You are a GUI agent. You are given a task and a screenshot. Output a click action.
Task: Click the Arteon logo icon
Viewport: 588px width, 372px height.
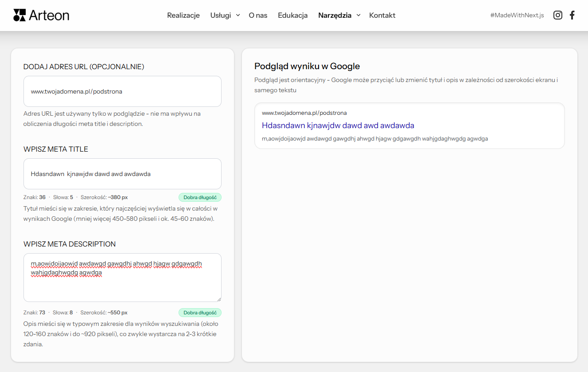[19, 15]
